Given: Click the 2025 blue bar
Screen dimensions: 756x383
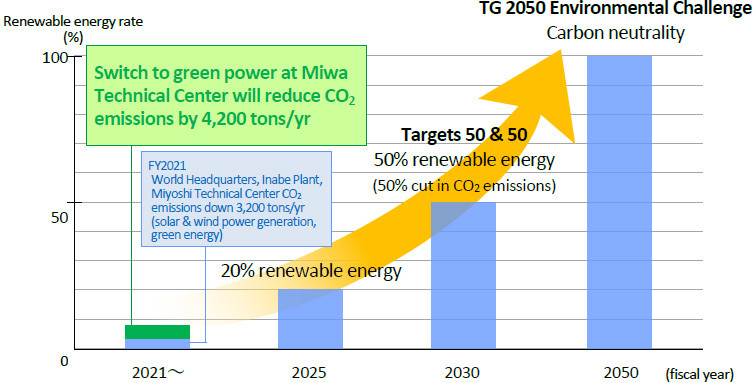Looking at the screenshot, I should [x=310, y=319].
